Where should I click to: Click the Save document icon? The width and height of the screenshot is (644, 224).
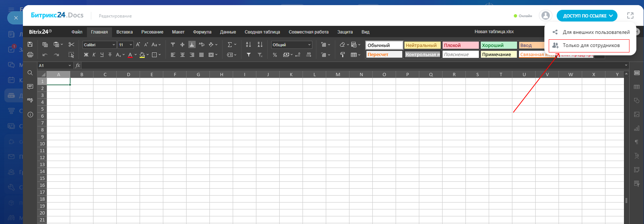[x=30, y=44]
